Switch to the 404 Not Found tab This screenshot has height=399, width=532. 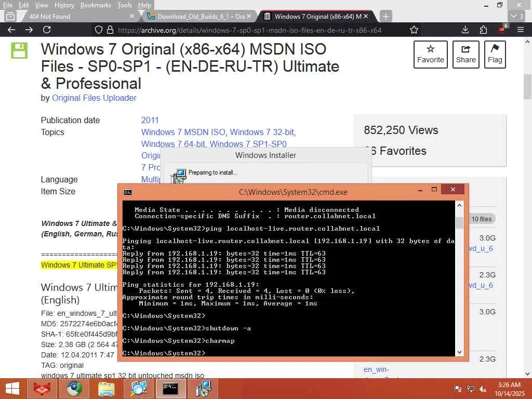pyautogui.click(x=79, y=16)
